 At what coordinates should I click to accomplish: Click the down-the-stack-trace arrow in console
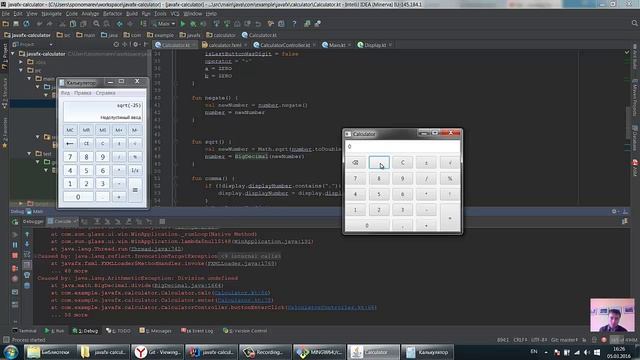coord(27,244)
